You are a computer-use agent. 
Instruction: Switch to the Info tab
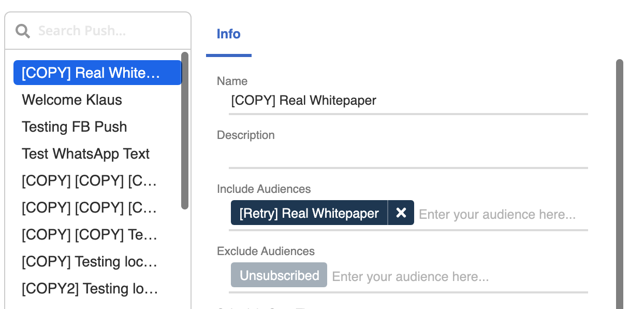pyautogui.click(x=228, y=34)
